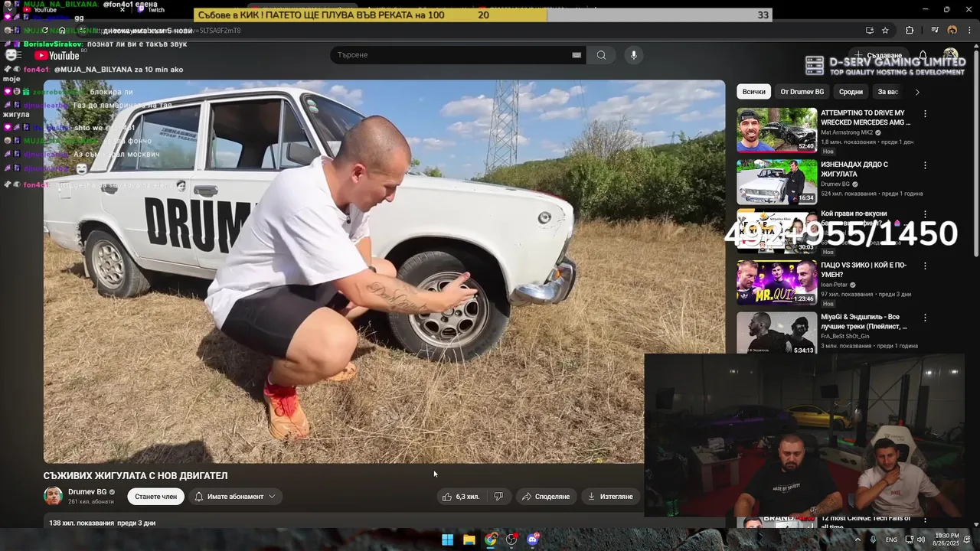
Task: Click the ATTEMPTING TO DRIVE MY WRECKED MERCEDES title
Action: (866, 118)
